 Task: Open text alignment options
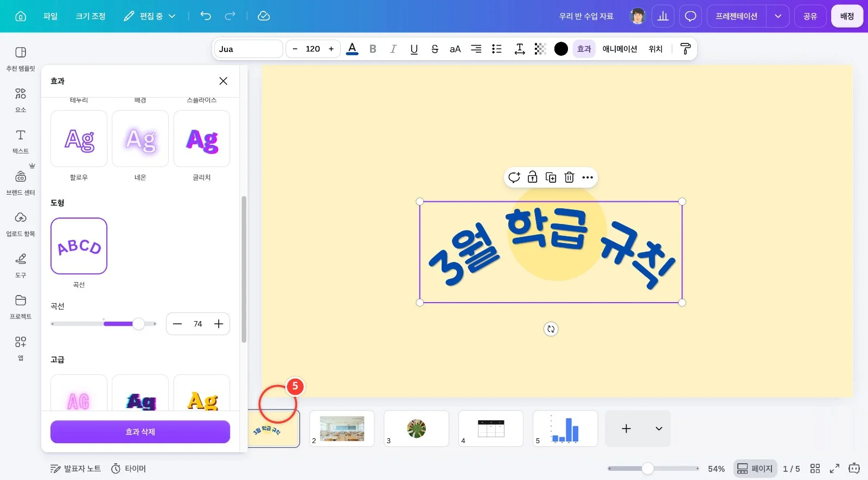click(x=476, y=49)
